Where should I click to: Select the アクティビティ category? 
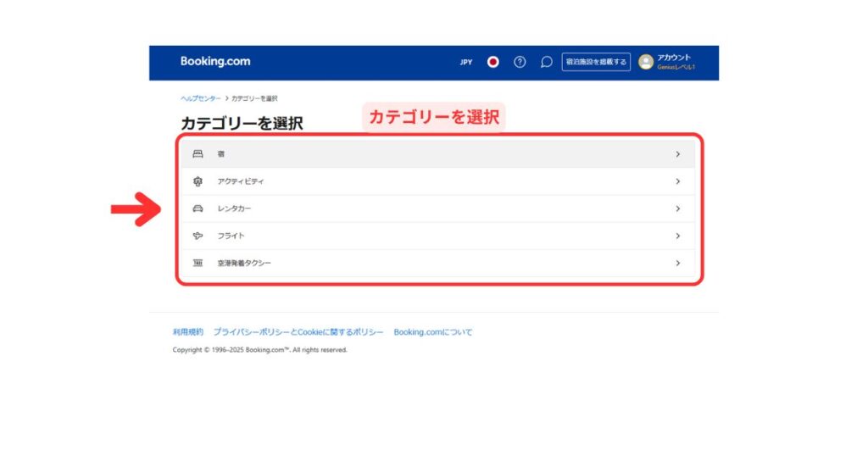pyautogui.click(x=438, y=181)
